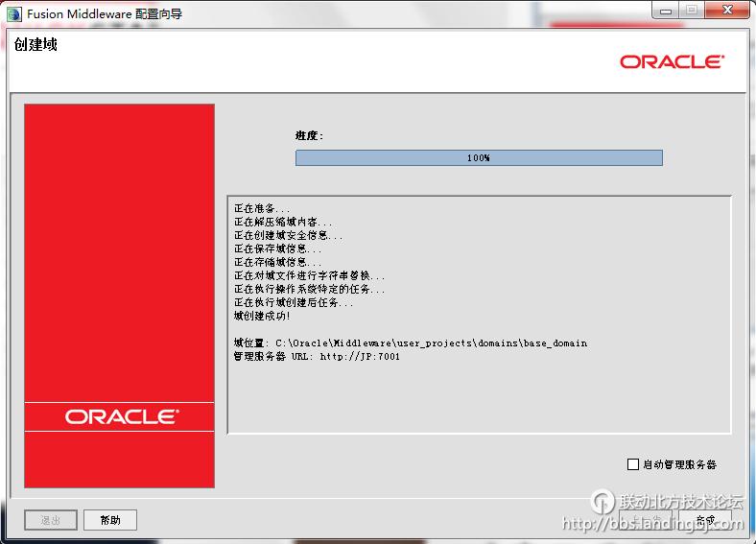Click the greyed-out 退出 button
The image size is (756, 544).
pyautogui.click(x=51, y=520)
